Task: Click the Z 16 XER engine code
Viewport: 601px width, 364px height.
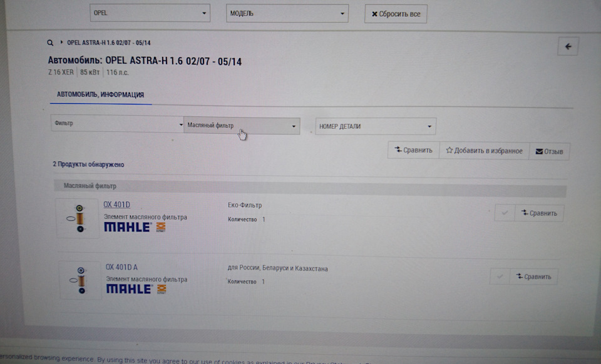Action: [61, 72]
